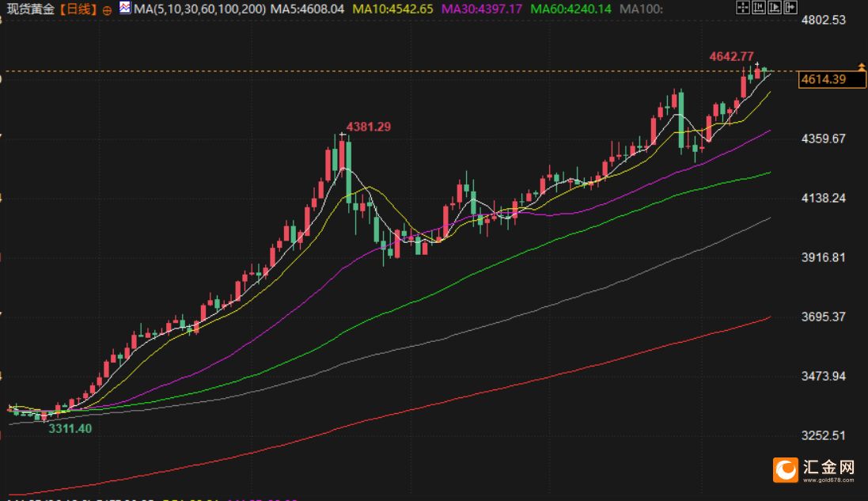Click the MA5:4608.04 legend value
This screenshot has width=868, height=501.
tap(307, 9)
